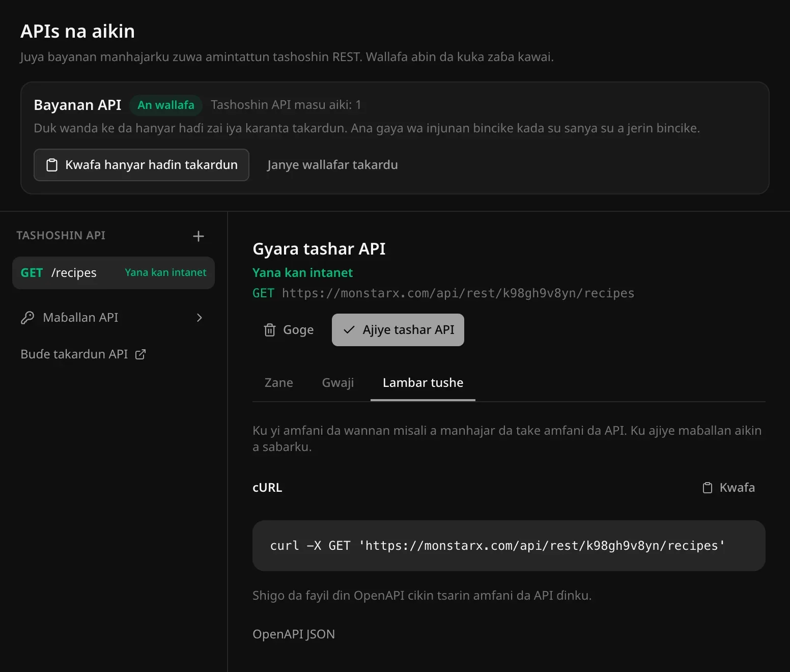Click the Gyara tashar API heading
Screen dimensions: 790x672
tap(319, 249)
